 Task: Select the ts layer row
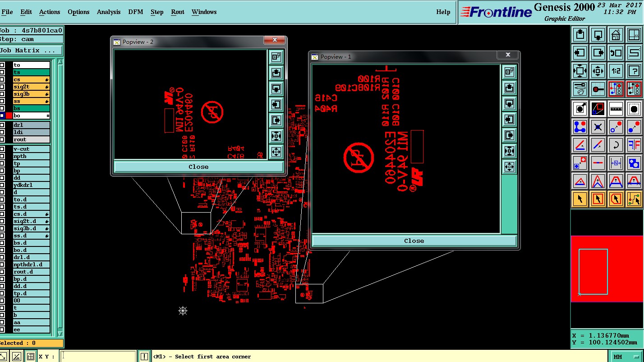pyautogui.click(x=31, y=72)
